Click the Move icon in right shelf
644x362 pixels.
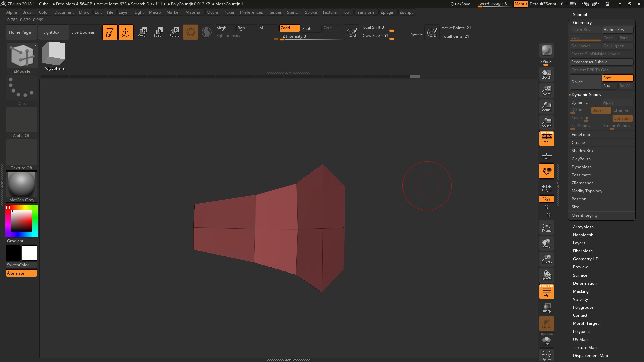pos(546,243)
